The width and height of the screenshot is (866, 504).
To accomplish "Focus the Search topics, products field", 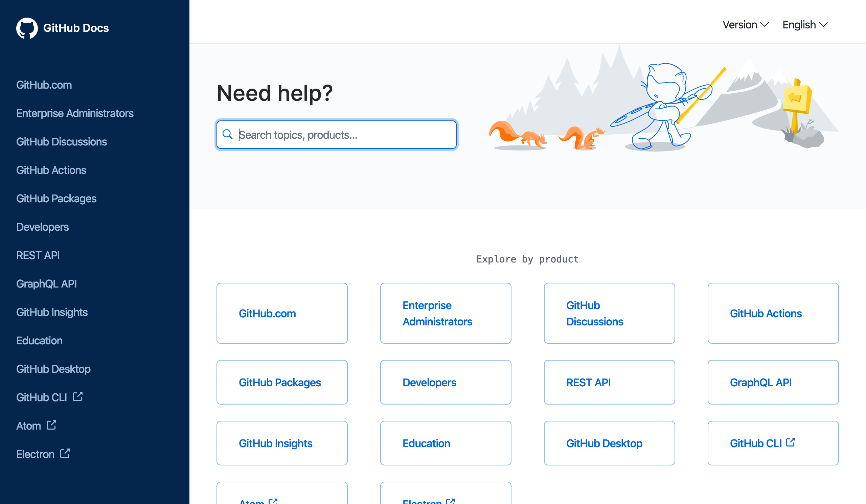I will [x=337, y=135].
